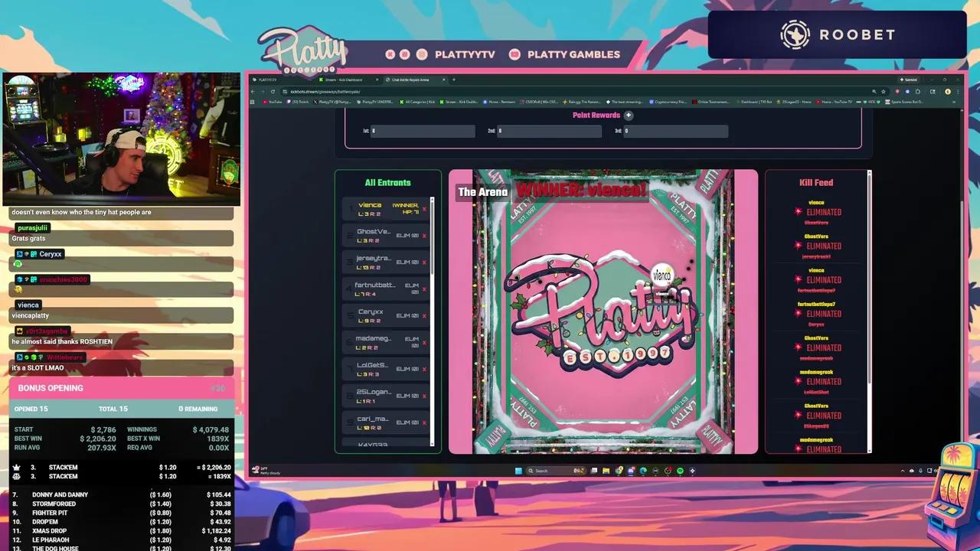Switch to the Stream - Kick Dashboard tab

pyautogui.click(x=341, y=80)
